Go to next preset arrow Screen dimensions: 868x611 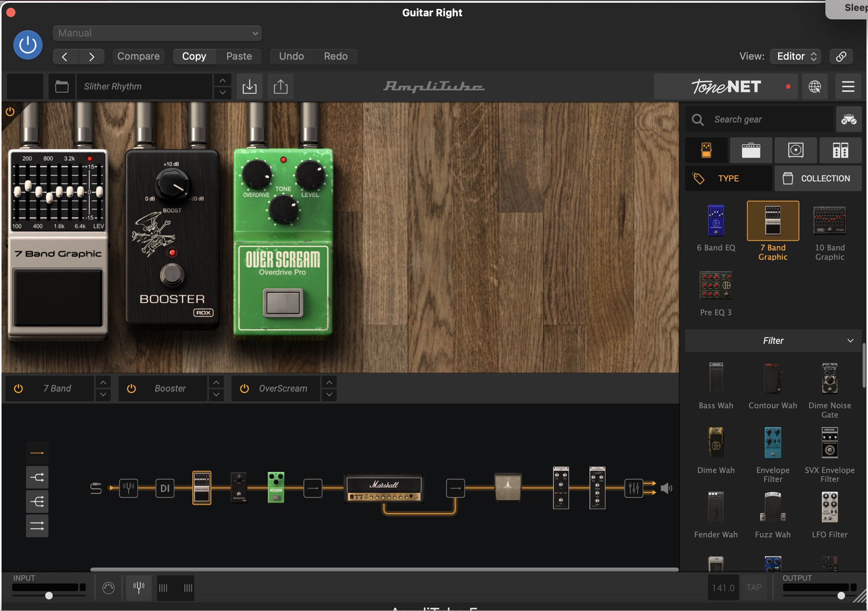point(91,57)
